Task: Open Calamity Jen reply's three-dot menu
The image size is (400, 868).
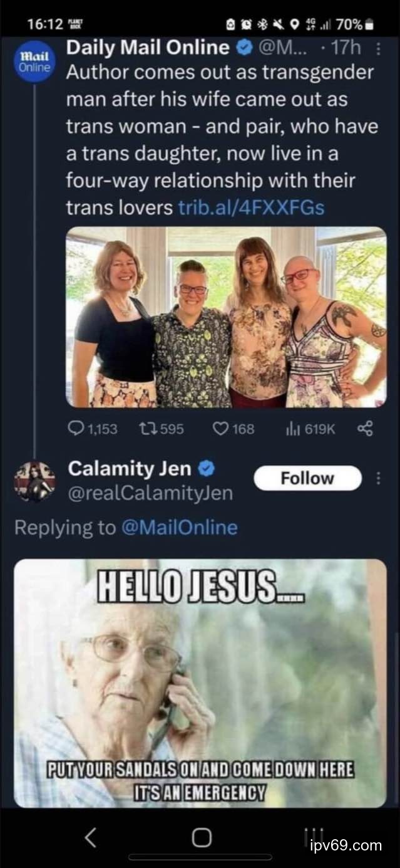Action: 377,478
